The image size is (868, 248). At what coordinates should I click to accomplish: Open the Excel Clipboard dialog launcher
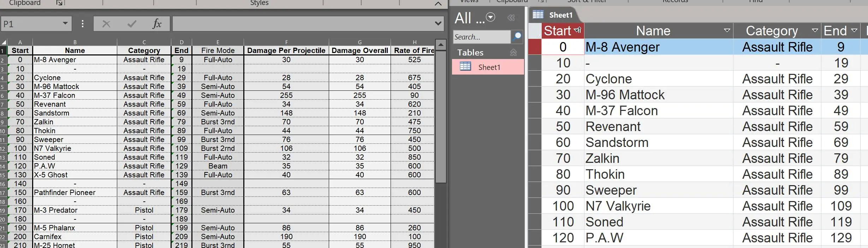click(x=59, y=3)
